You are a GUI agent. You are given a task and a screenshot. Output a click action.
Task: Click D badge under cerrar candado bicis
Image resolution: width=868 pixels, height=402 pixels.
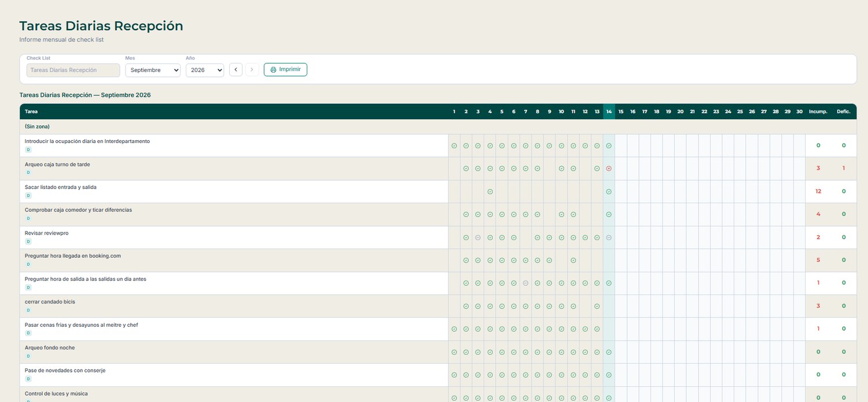point(28,310)
